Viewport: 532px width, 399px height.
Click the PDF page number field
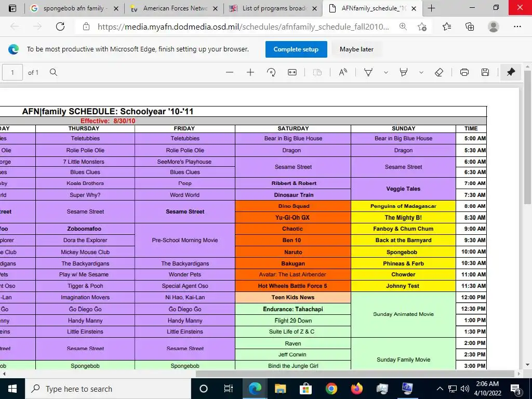(12, 72)
